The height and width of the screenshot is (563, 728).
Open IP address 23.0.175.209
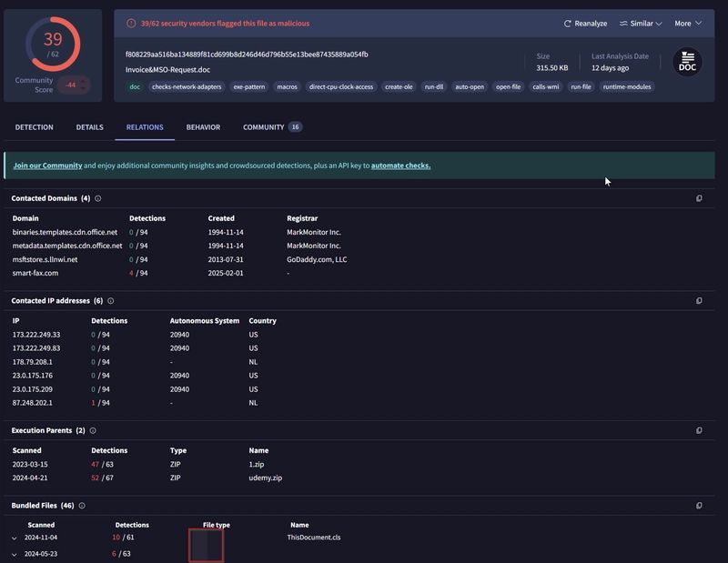(33, 389)
